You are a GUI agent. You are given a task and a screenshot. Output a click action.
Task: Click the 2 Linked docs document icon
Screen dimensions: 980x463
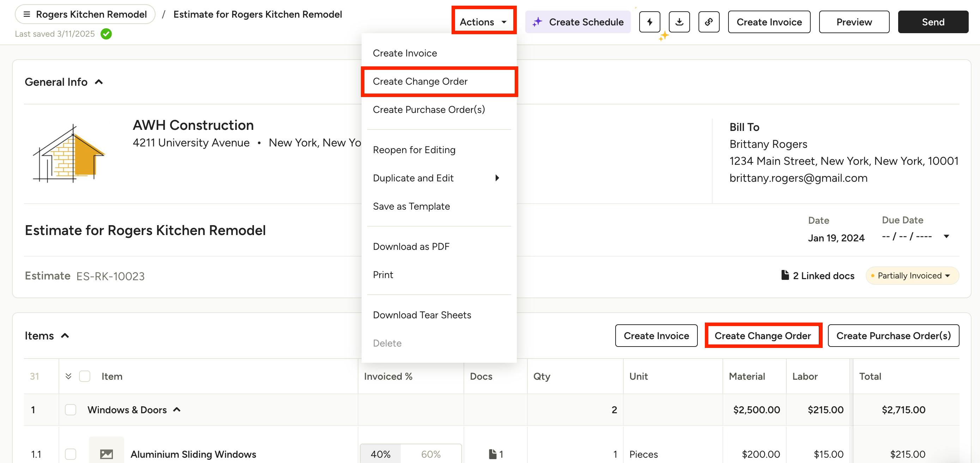(x=785, y=275)
